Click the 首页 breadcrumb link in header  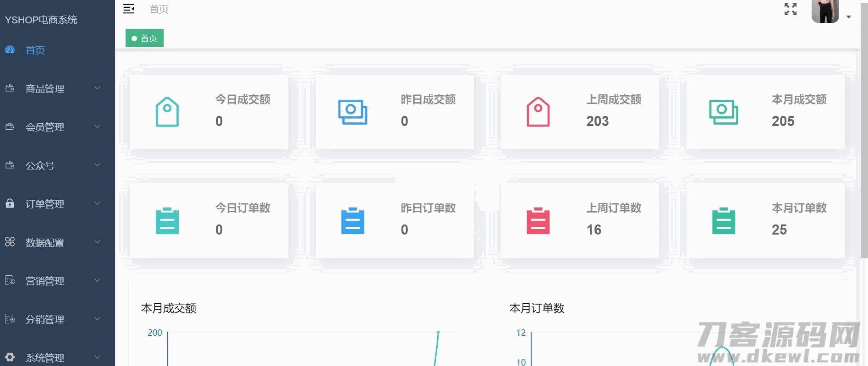point(159,9)
